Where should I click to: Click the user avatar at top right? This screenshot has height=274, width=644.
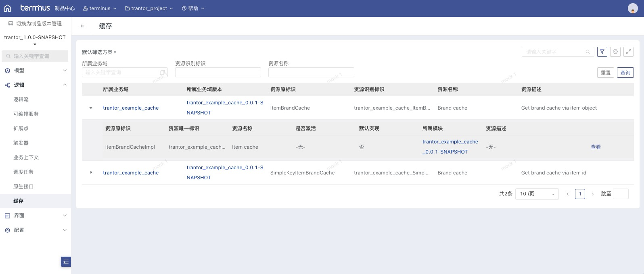click(x=633, y=8)
